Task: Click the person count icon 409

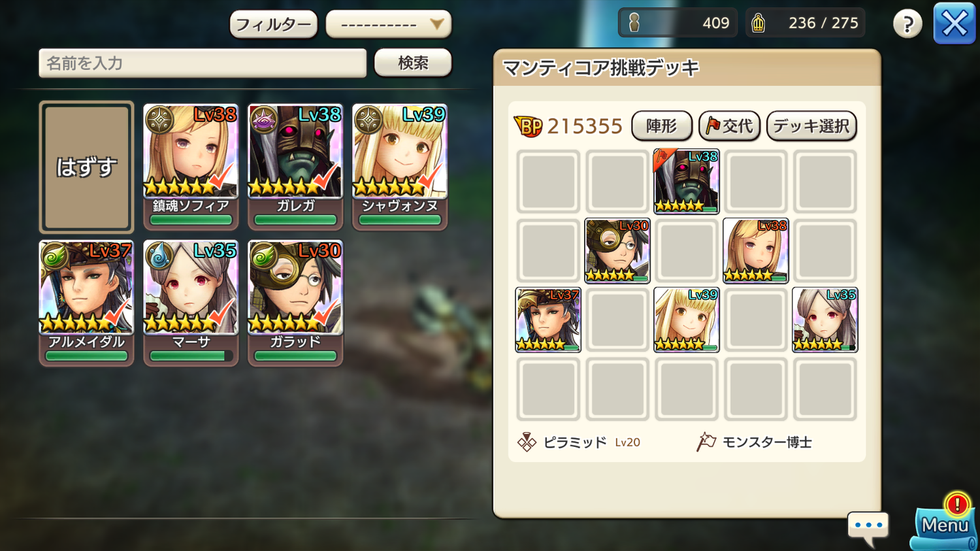Action: 634,24
